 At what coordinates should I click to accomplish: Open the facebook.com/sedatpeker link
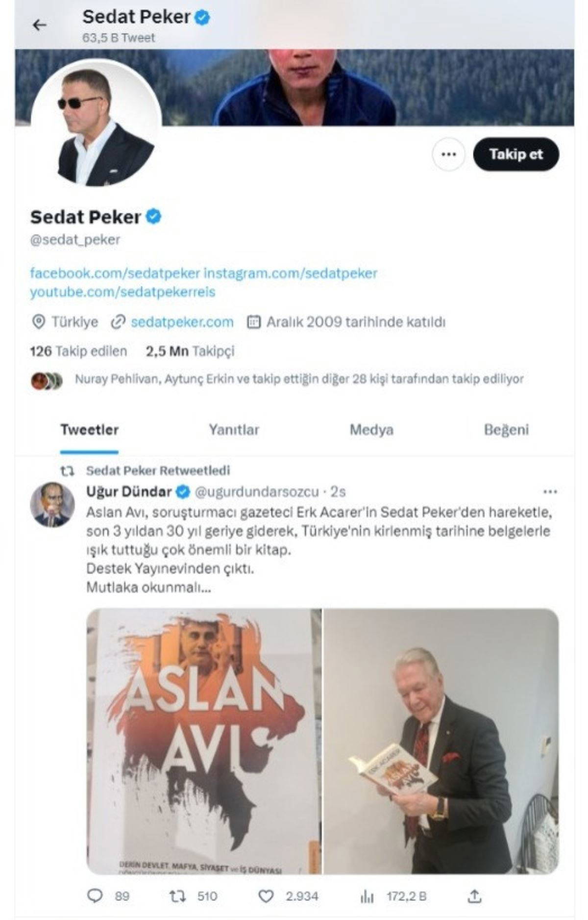(115, 273)
